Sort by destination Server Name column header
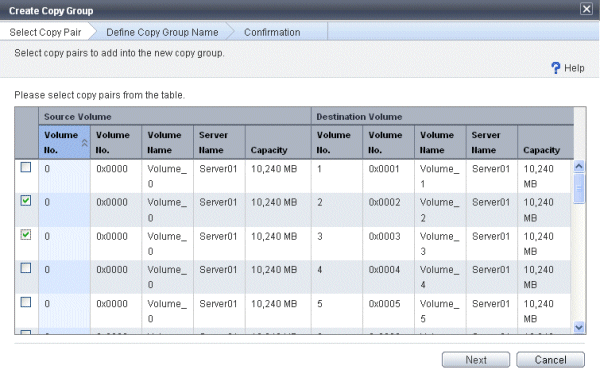This screenshot has width=600, height=381. [492, 142]
